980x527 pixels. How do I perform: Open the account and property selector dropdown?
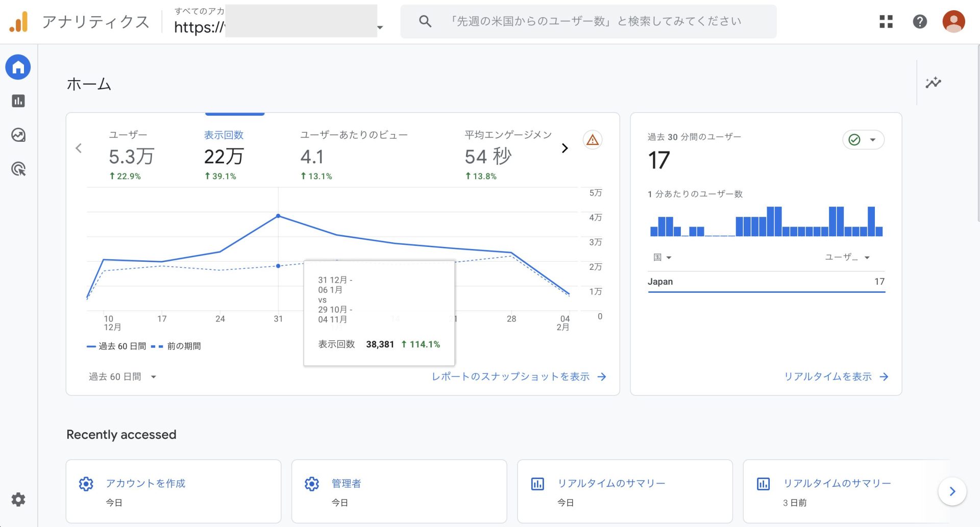coord(380,28)
